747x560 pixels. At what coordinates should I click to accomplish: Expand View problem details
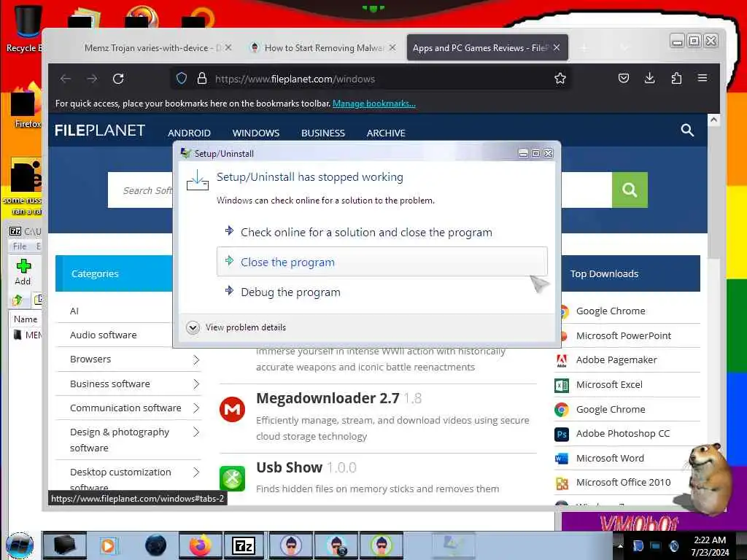[193, 327]
